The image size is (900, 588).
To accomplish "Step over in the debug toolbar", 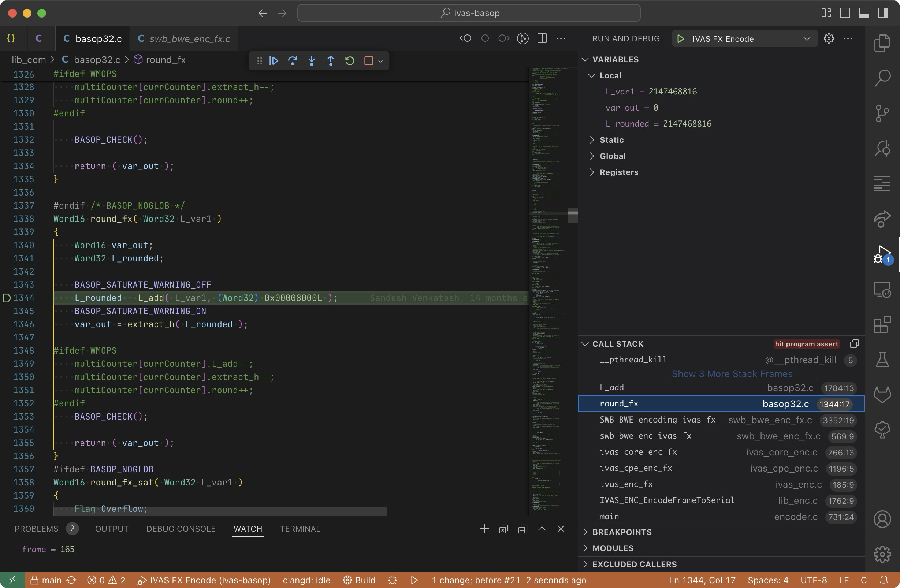I will (292, 61).
